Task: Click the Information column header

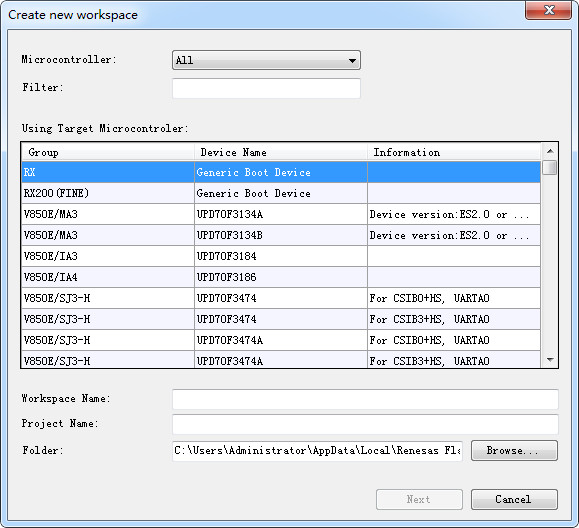Action: point(454,152)
